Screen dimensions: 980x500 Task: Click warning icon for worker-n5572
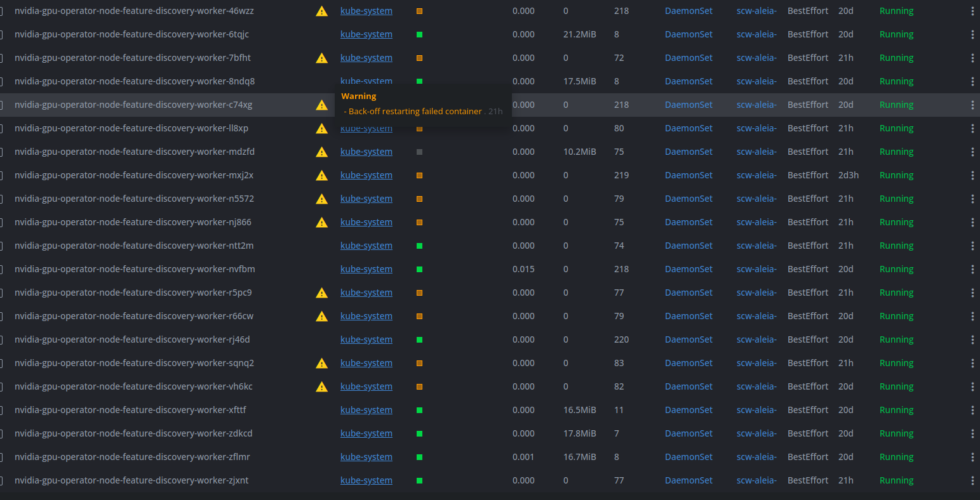pyautogui.click(x=322, y=199)
